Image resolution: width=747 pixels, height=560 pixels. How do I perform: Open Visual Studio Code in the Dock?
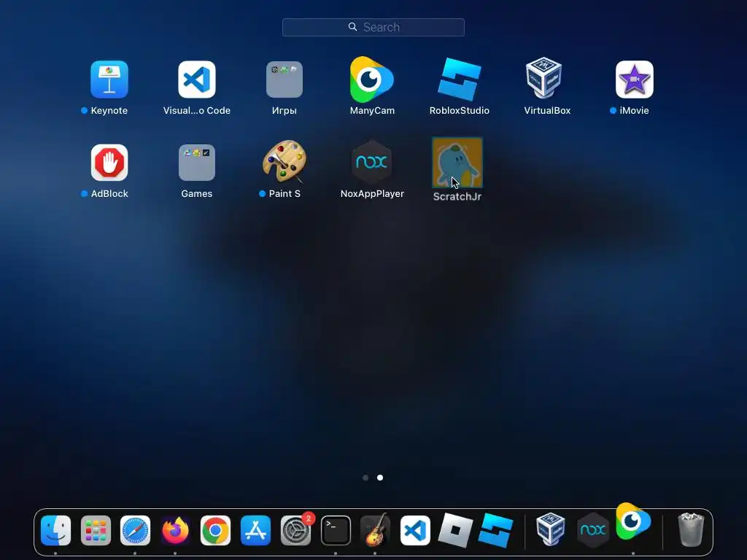[415, 531]
